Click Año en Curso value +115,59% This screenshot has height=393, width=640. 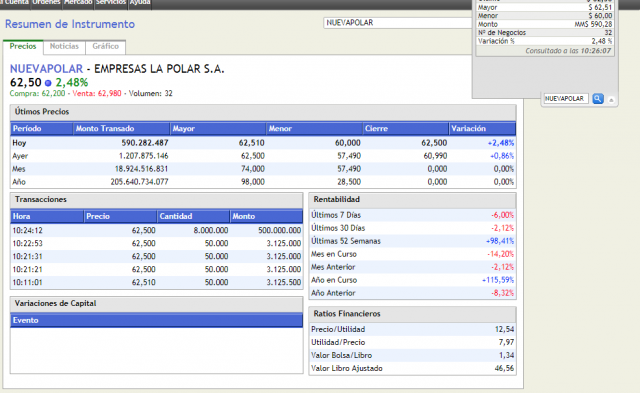pos(498,280)
